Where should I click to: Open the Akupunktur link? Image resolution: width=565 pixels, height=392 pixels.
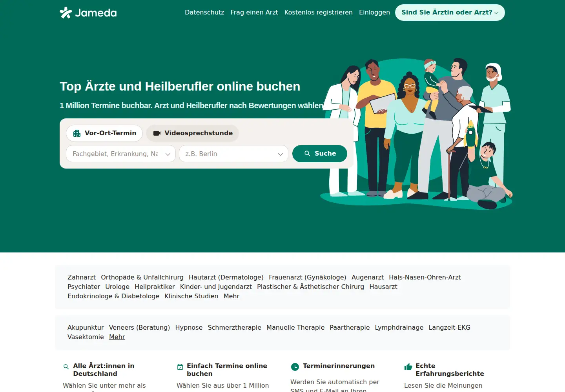tap(86, 327)
